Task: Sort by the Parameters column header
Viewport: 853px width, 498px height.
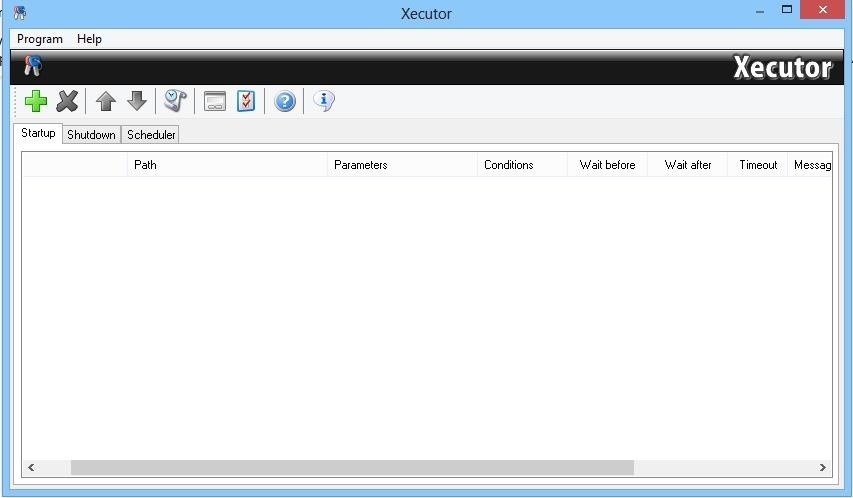Action: pos(402,165)
